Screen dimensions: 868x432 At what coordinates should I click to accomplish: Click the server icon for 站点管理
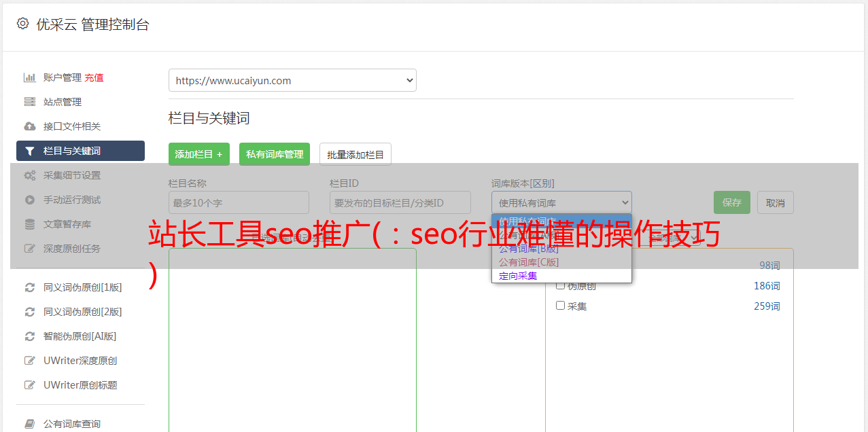pyautogui.click(x=29, y=102)
